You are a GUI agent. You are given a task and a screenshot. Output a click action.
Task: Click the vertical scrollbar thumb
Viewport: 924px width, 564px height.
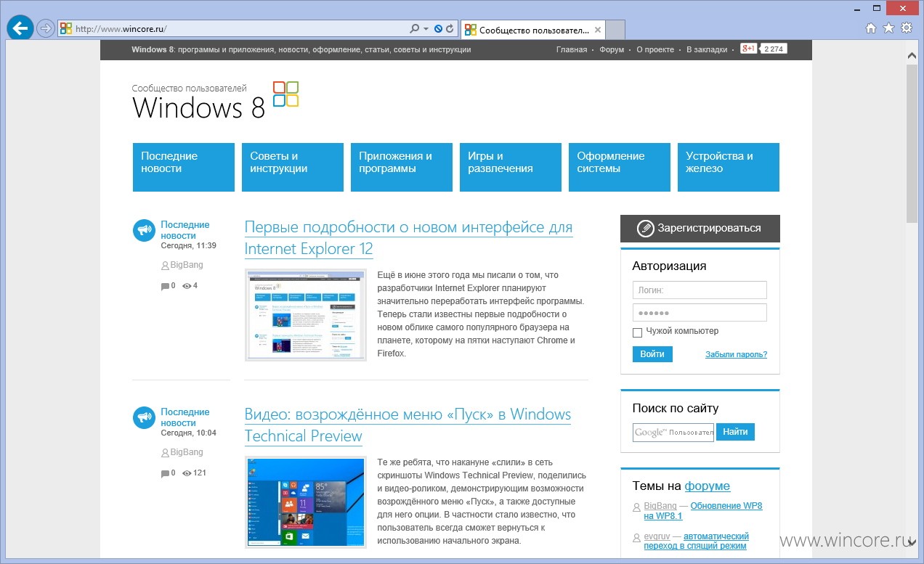(912, 143)
